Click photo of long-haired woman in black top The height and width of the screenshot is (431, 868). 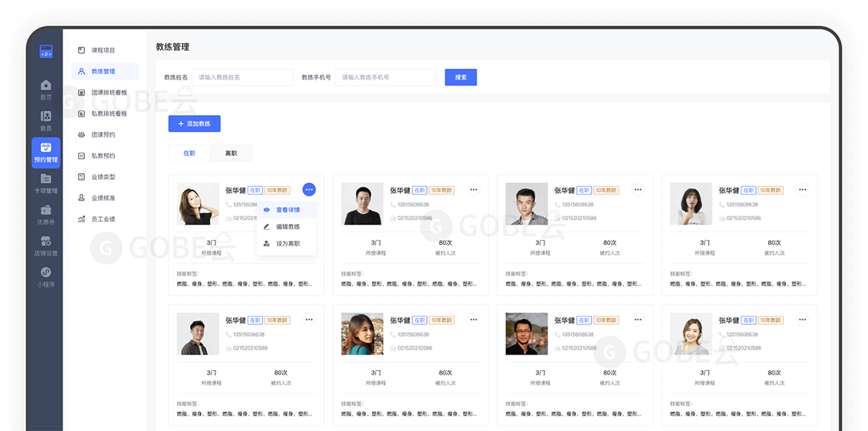coord(198,204)
